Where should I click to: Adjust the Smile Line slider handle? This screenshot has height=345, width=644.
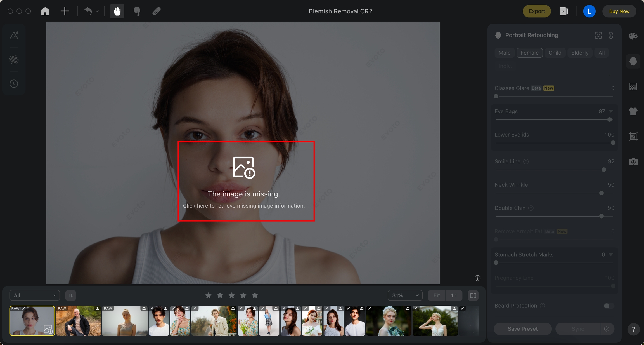604,170
